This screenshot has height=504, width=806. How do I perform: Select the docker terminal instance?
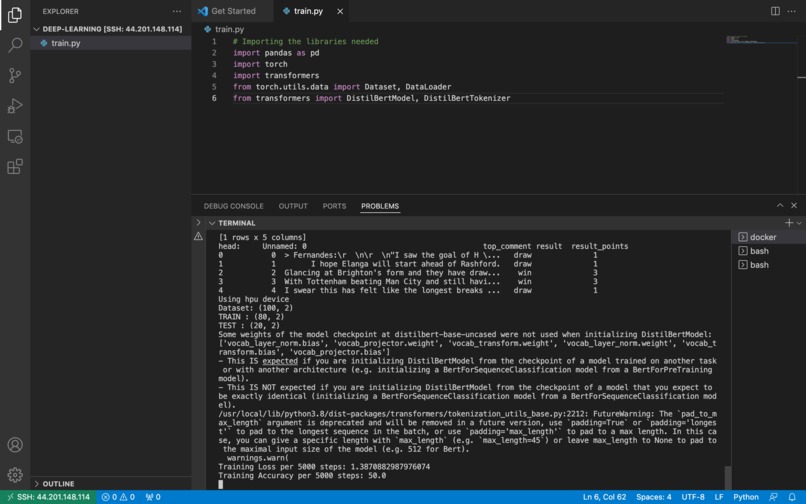pyautogui.click(x=768, y=237)
